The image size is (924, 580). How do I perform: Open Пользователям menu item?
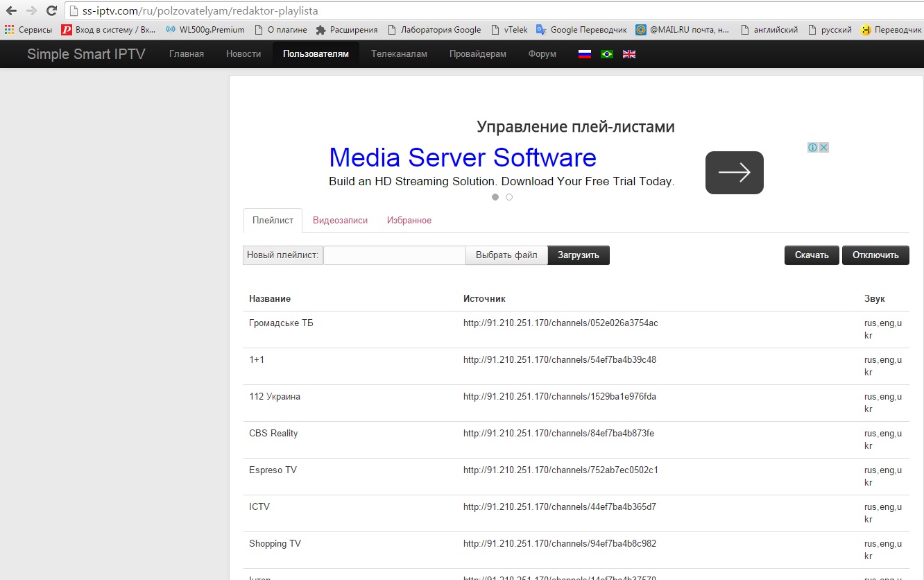point(316,54)
